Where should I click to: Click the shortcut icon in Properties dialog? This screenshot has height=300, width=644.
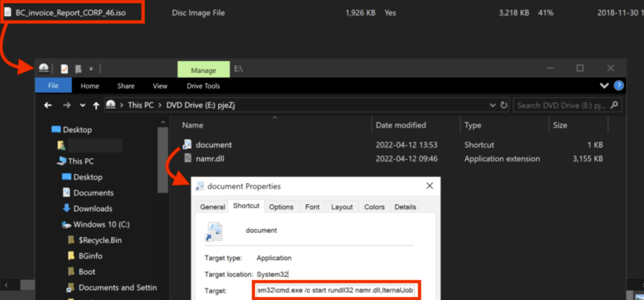214,232
